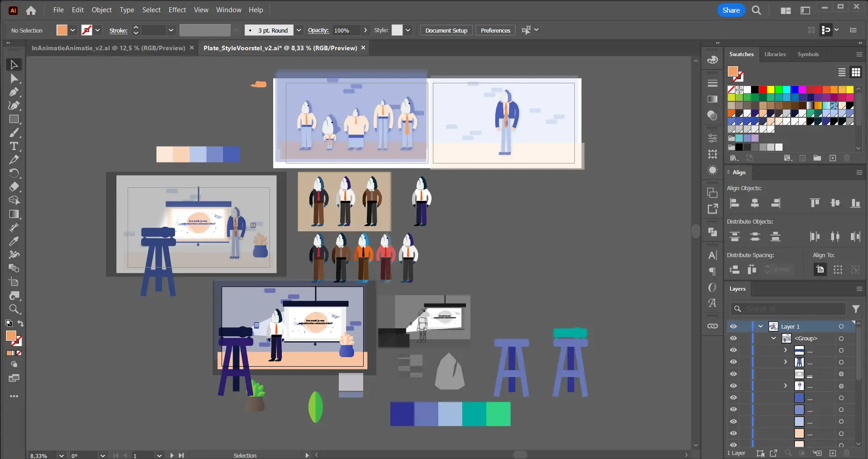Select the Rotate tool
This screenshot has height=459, width=868.
coord(14,173)
